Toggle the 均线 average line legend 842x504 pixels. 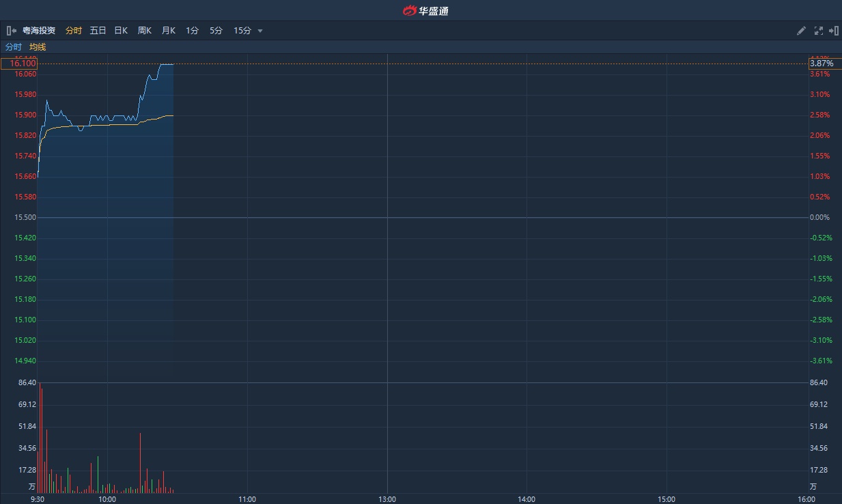[38, 47]
